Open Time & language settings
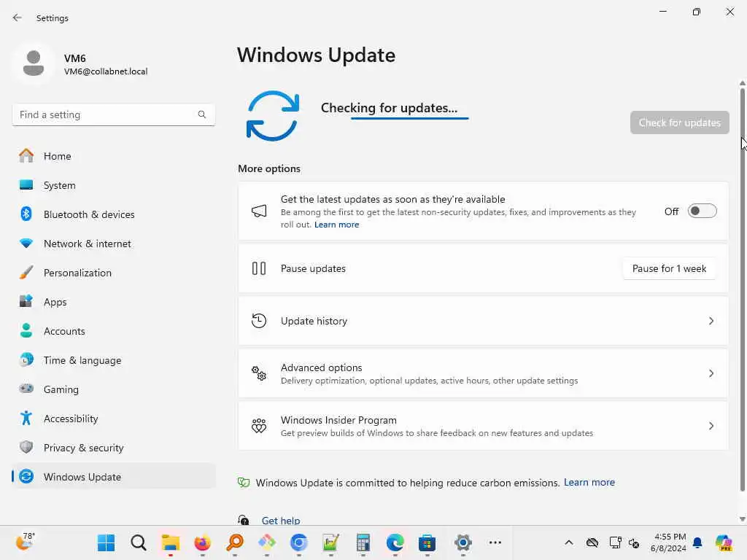The width and height of the screenshot is (747, 560). click(x=114, y=360)
